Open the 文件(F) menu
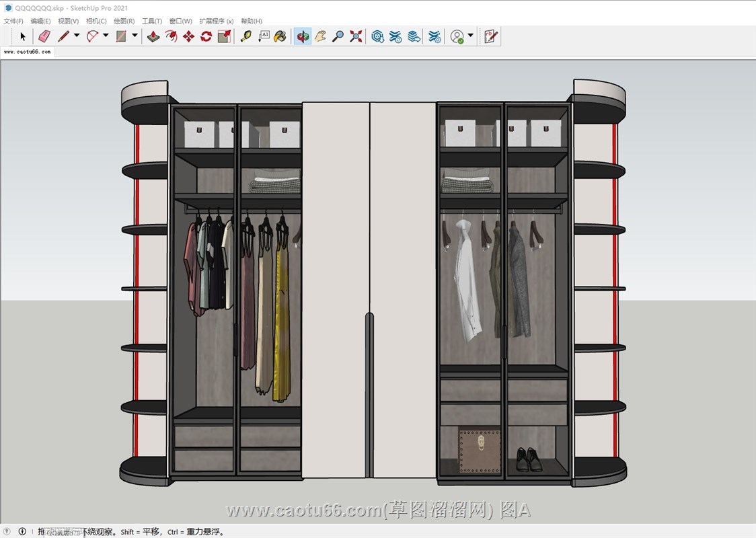 (13, 22)
